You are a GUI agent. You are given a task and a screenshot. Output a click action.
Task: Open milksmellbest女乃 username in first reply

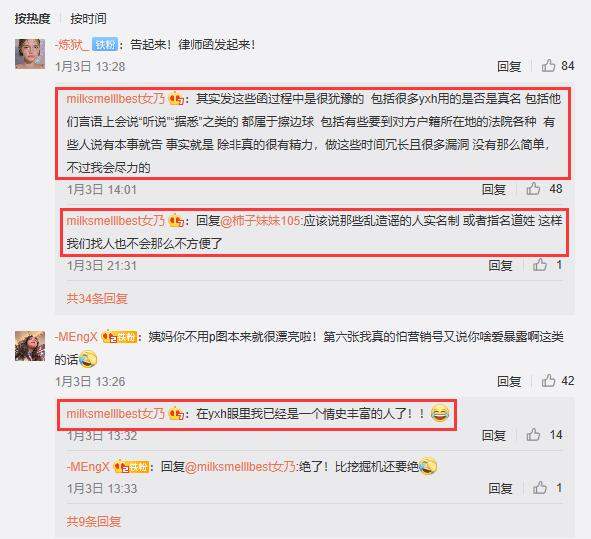[116, 99]
